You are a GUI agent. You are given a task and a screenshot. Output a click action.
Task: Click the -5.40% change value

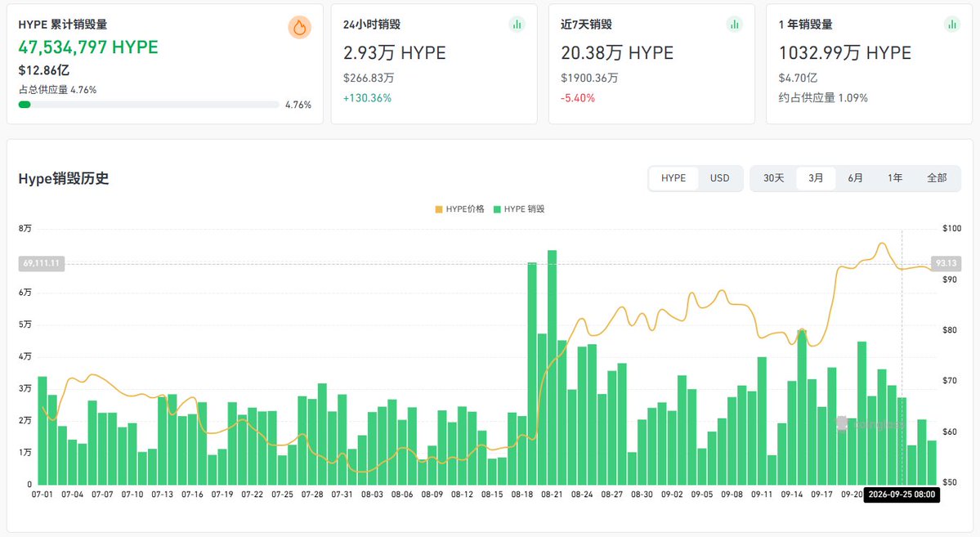pyautogui.click(x=578, y=97)
